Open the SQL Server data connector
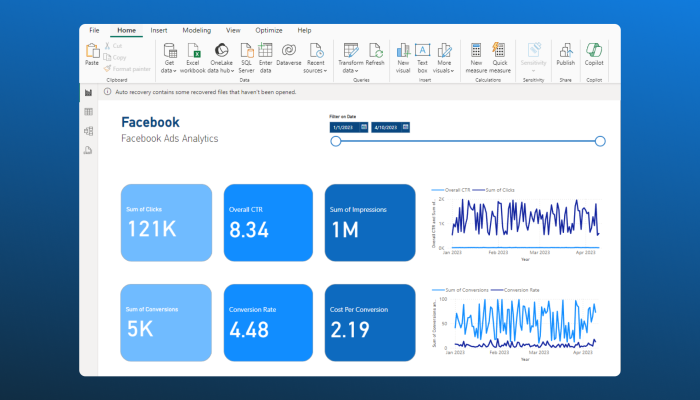Screen dimensions: 700x400 [x=246, y=54]
